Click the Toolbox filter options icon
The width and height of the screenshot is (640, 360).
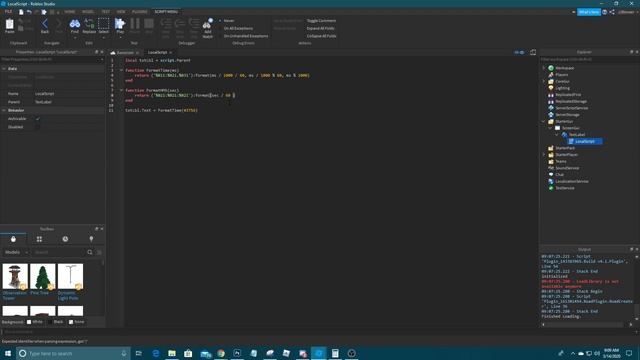[x=99, y=252]
